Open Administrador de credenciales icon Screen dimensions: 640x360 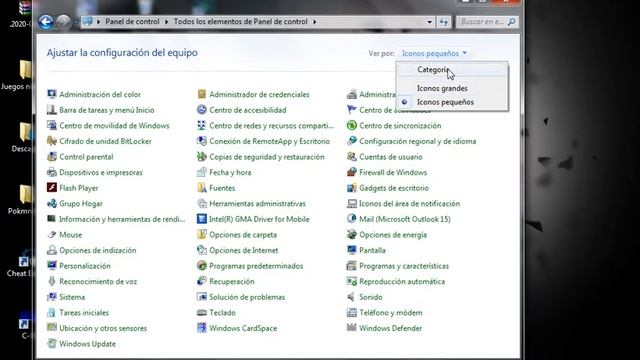point(202,94)
